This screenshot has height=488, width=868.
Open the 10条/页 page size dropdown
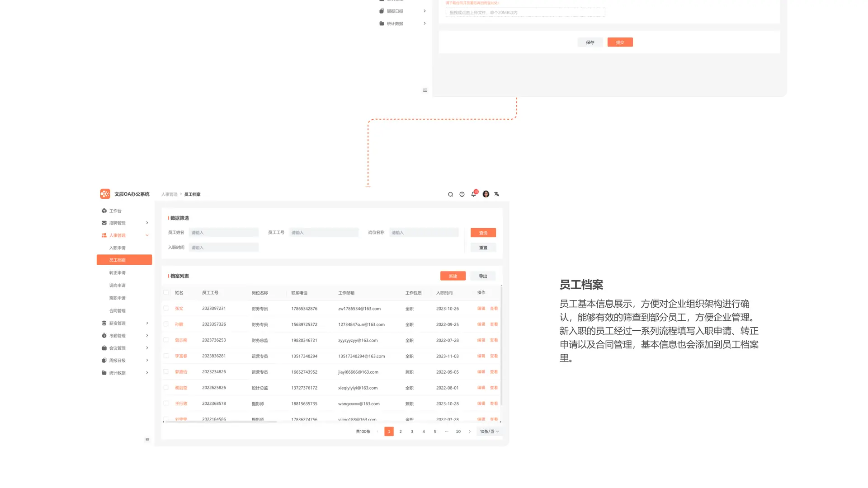tap(489, 432)
